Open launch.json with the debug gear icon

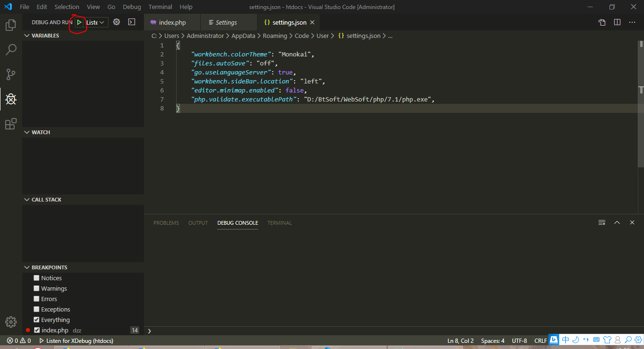point(116,22)
